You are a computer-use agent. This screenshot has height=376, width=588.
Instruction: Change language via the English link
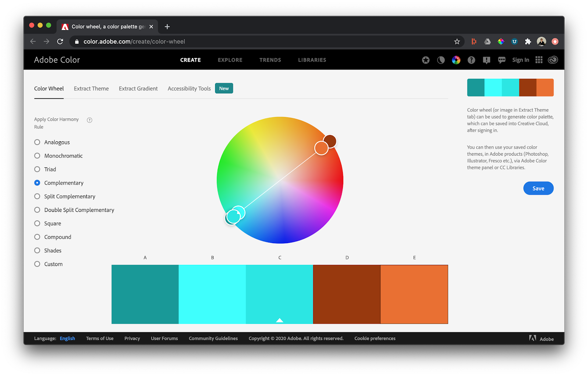pos(67,338)
